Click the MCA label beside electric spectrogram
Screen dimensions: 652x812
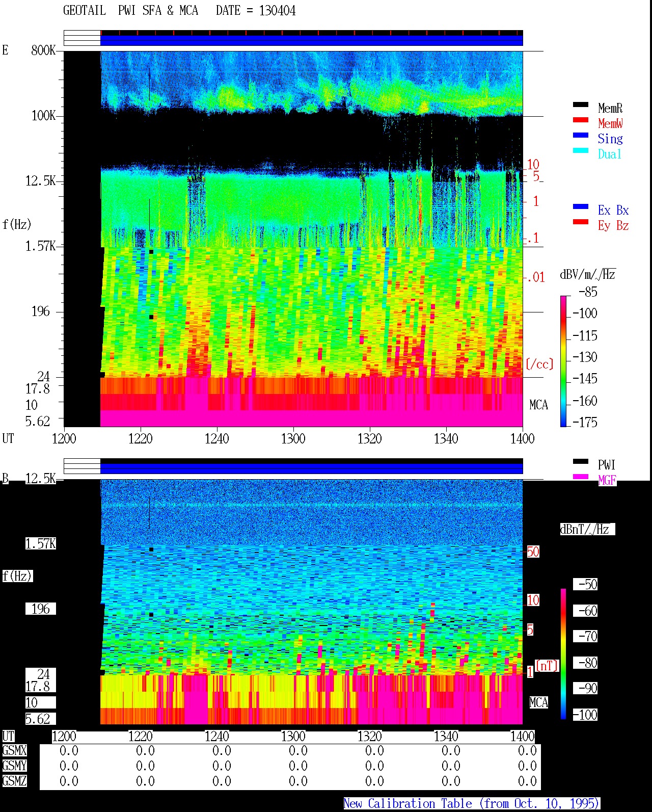pos(538,405)
